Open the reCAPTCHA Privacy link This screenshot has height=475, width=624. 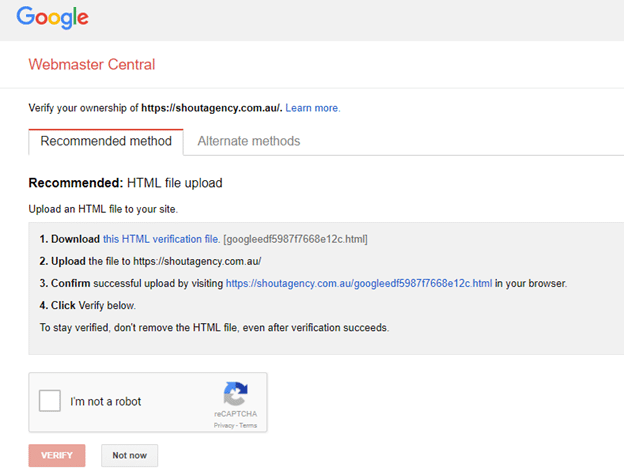coord(223,425)
